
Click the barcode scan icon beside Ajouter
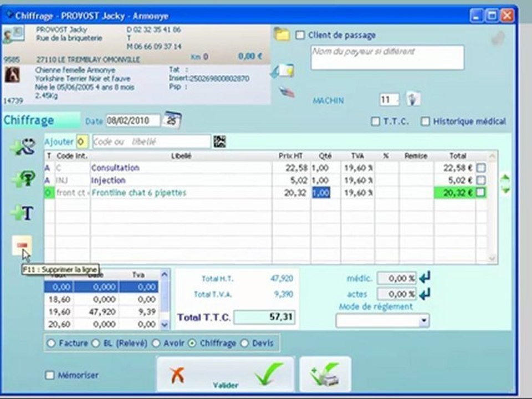(219, 141)
